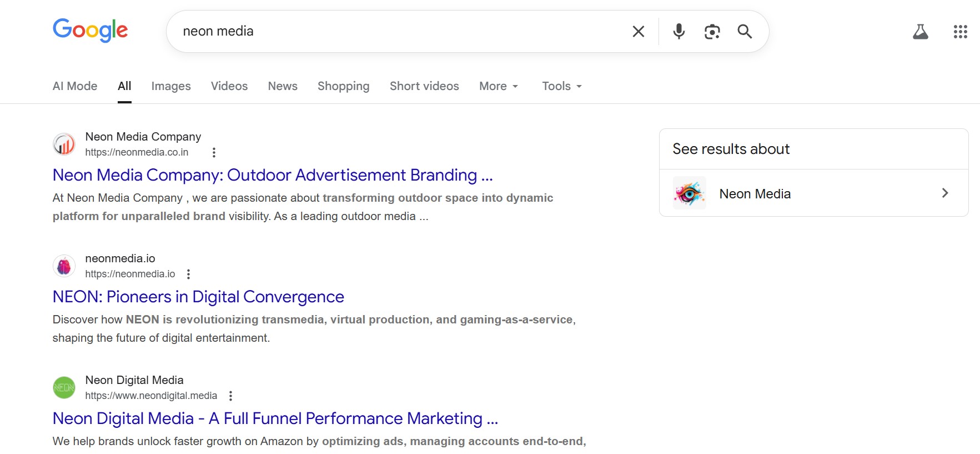Click the magnifying glass search button
Image resolution: width=980 pixels, height=454 pixels.
[x=745, y=32]
